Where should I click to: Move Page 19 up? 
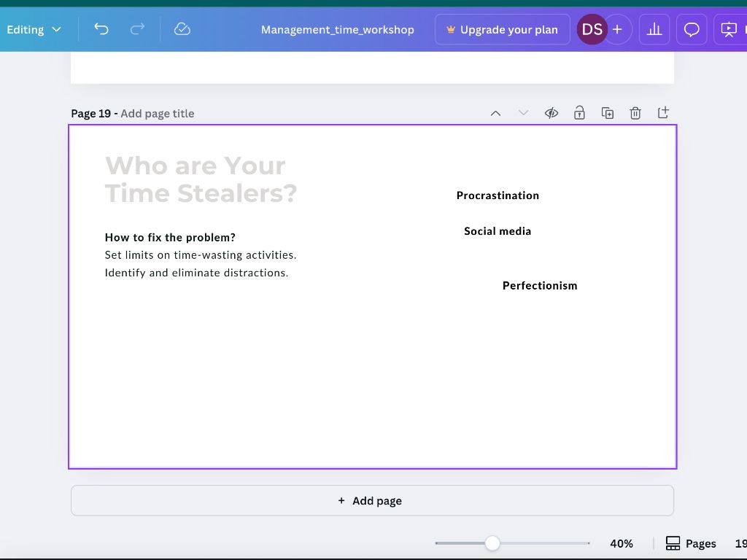point(495,113)
